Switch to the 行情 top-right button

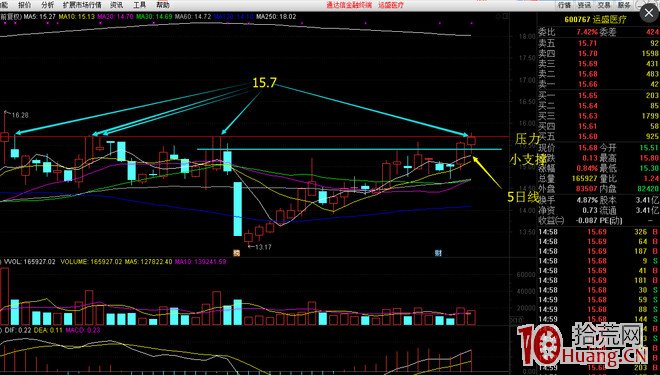[564, 5]
